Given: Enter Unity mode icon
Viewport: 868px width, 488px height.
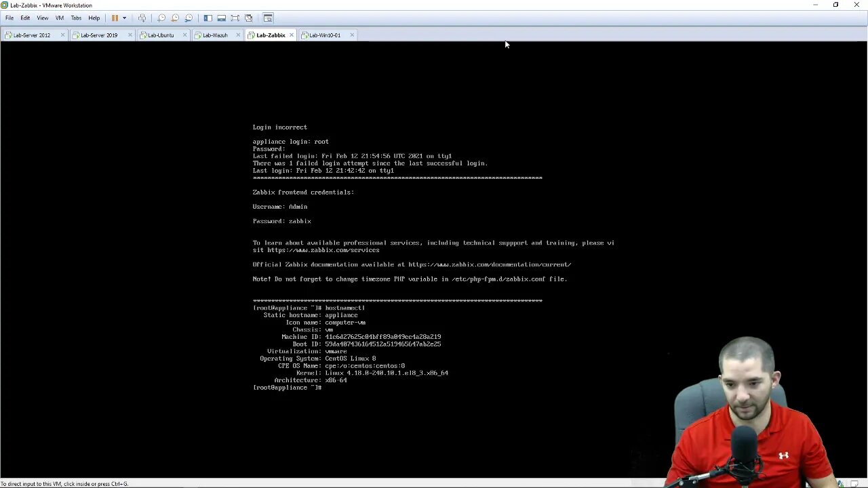Looking at the screenshot, I should coord(249,18).
